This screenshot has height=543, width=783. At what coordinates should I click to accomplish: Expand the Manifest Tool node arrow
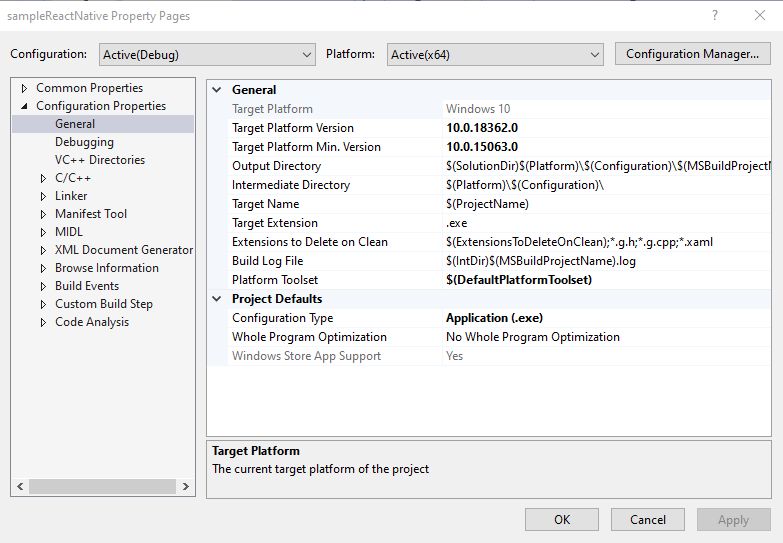(43, 214)
